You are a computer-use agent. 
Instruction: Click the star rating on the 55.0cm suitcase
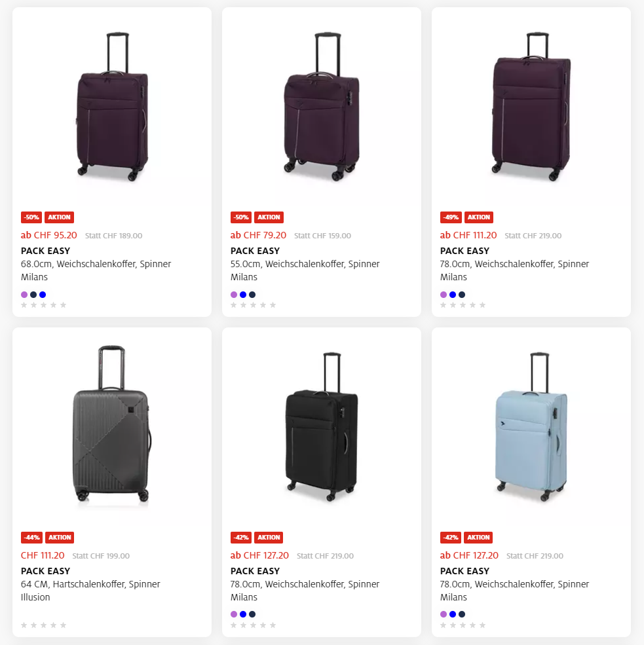(254, 305)
